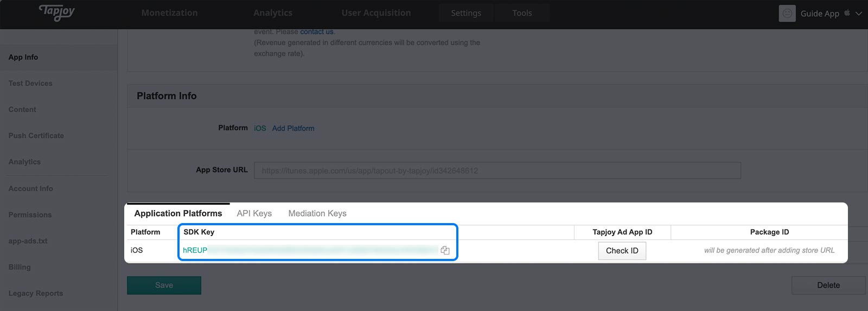Click the Tapjoy logo
This screenshot has height=311, width=868.
click(x=57, y=12)
